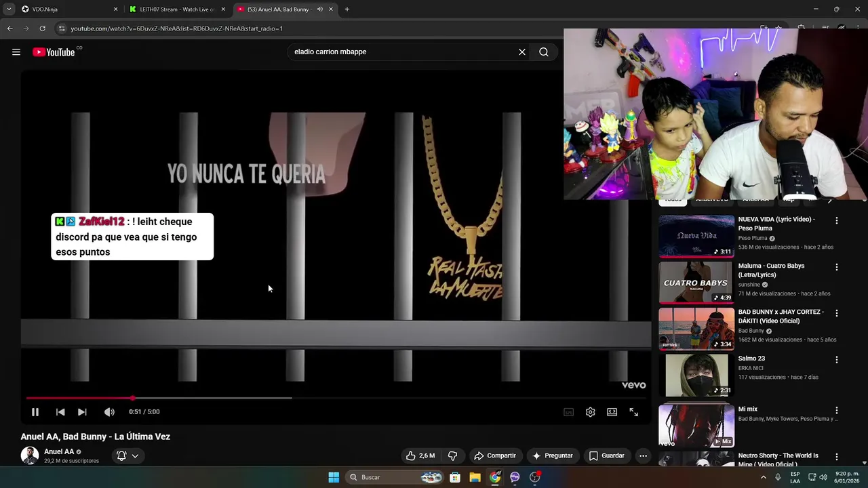
Task: Open the player settings gear
Action: (x=591, y=412)
